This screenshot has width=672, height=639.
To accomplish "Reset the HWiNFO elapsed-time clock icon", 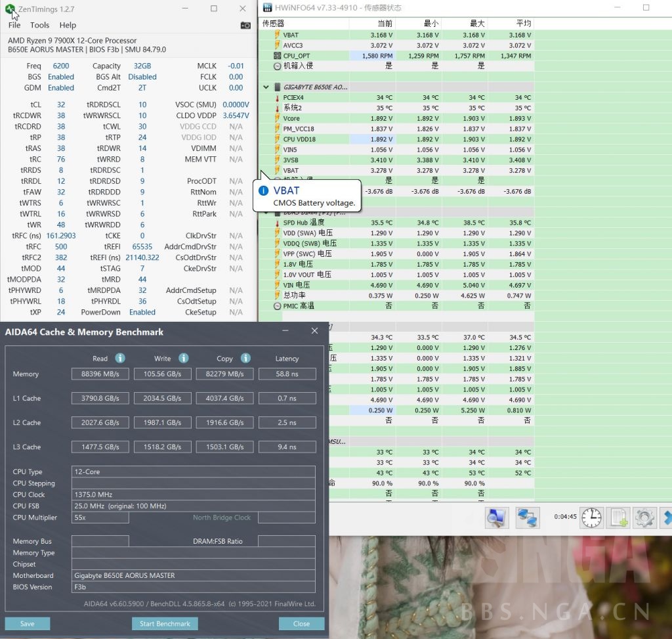I will [x=591, y=518].
